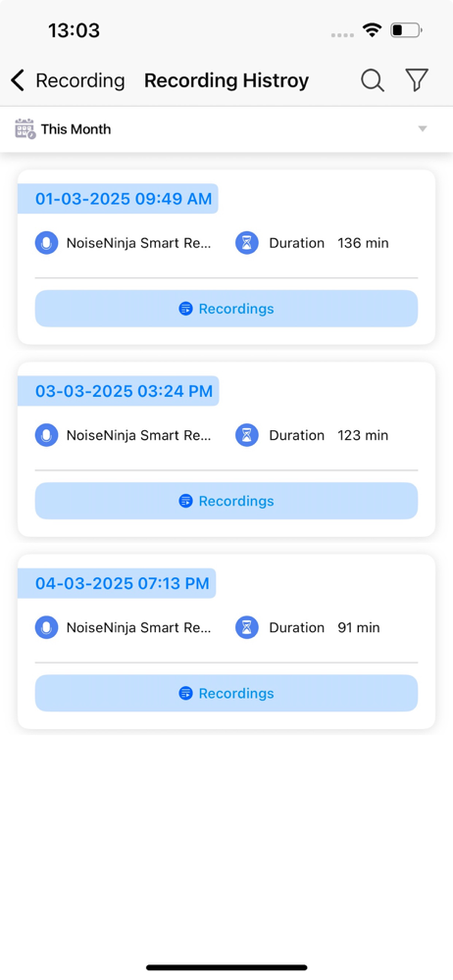The width and height of the screenshot is (453, 980).
Task: Open Recordings for 04-03-2025 07:13 PM
Action: (226, 693)
